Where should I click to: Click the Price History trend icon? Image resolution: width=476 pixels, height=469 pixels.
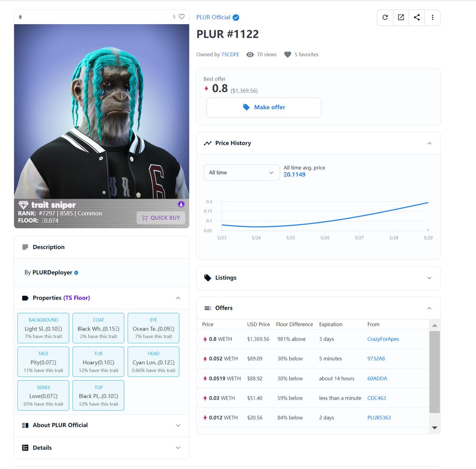coord(207,143)
